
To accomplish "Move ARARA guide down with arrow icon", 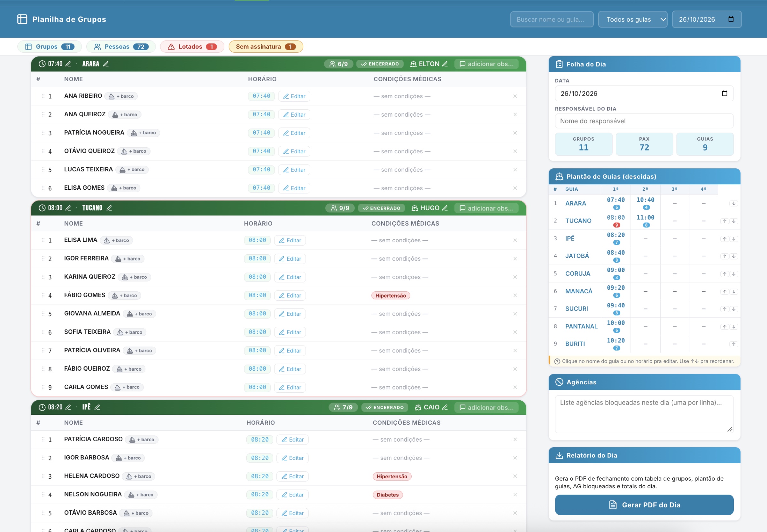I will 734,203.
